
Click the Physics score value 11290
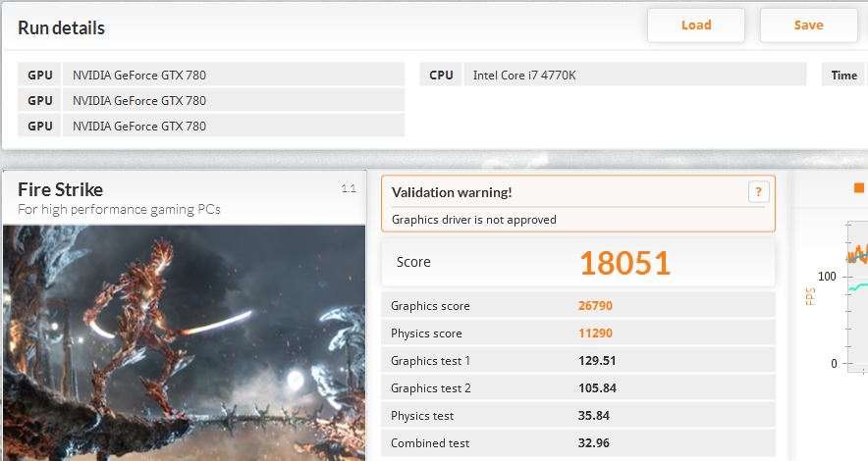coord(595,333)
